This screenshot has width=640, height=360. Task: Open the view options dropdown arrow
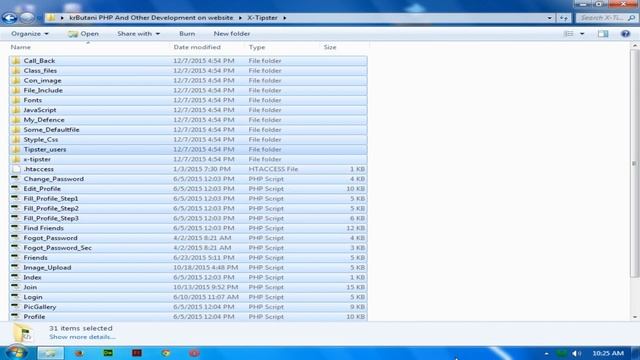point(582,34)
